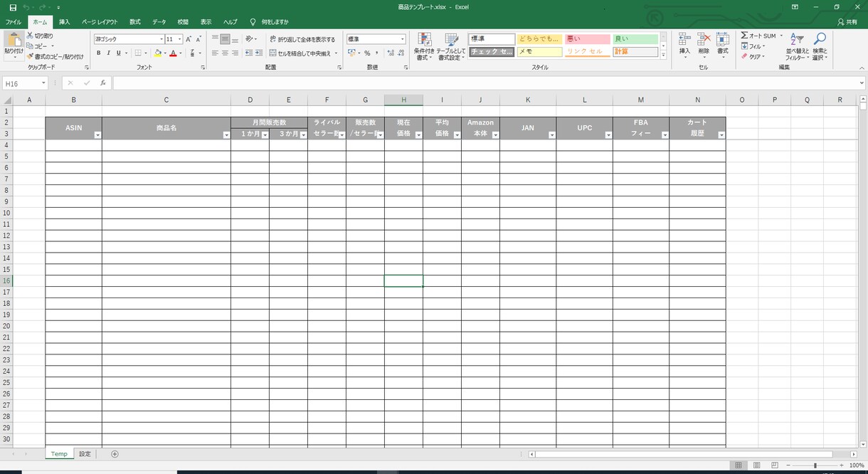Toggle the center horizontal alignment button
The image size is (868, 474).
pos(225,53)
